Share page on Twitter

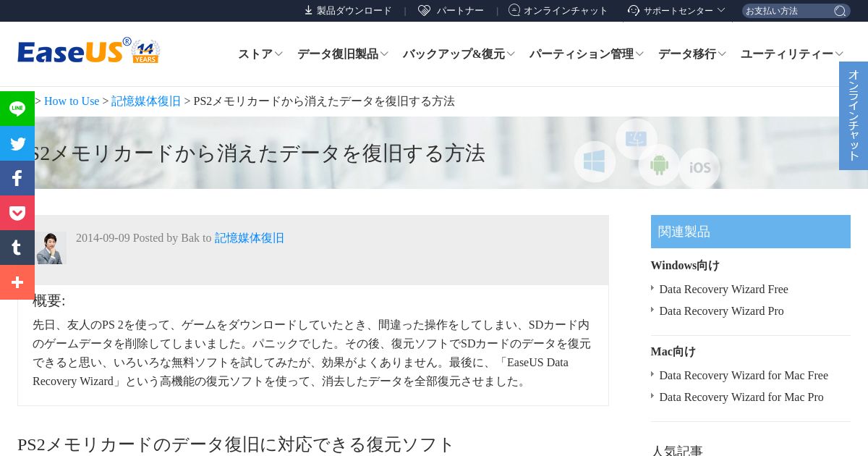pyautogui.click(x=17, y=143)
